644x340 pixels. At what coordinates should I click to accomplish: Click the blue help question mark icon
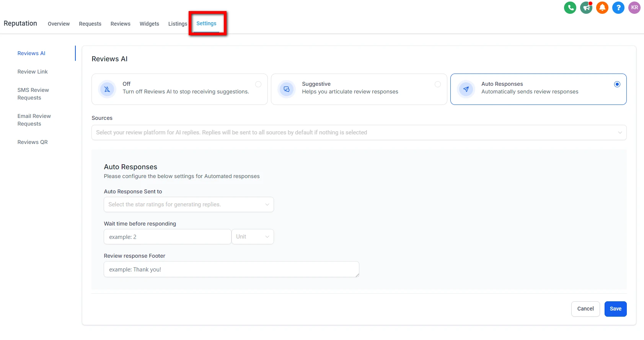618,8
